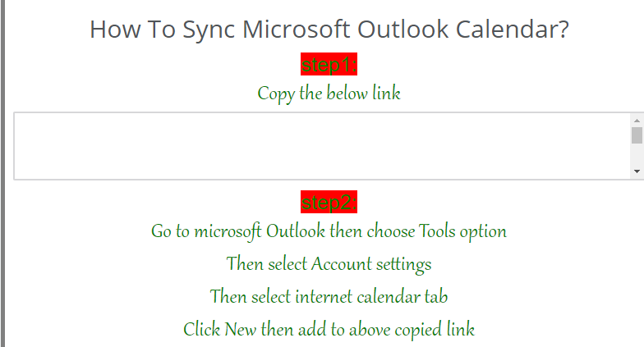Click the textarea scrollbar down arrow
This screenshot has width=644, height=347.
tap(637, 171)
